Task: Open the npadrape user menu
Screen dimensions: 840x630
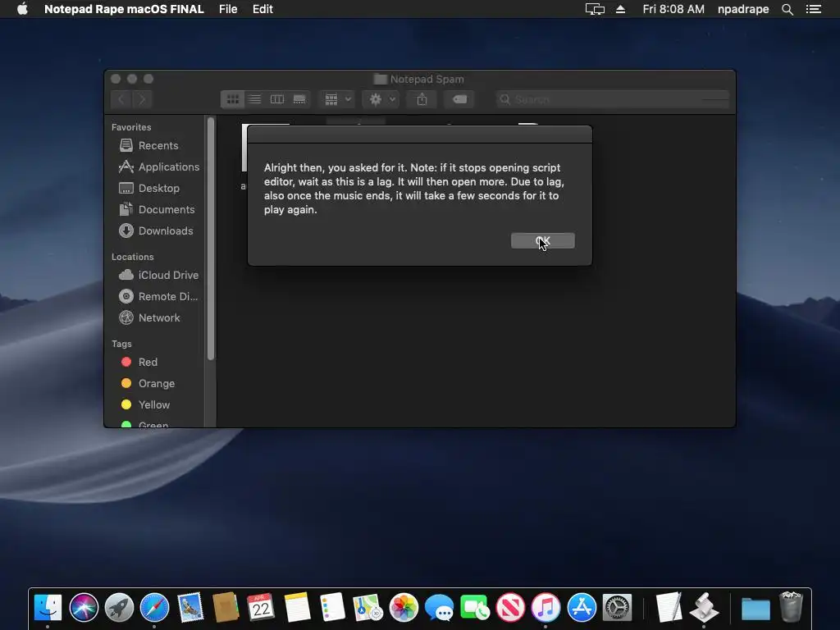Action: [x=743, y=9]
